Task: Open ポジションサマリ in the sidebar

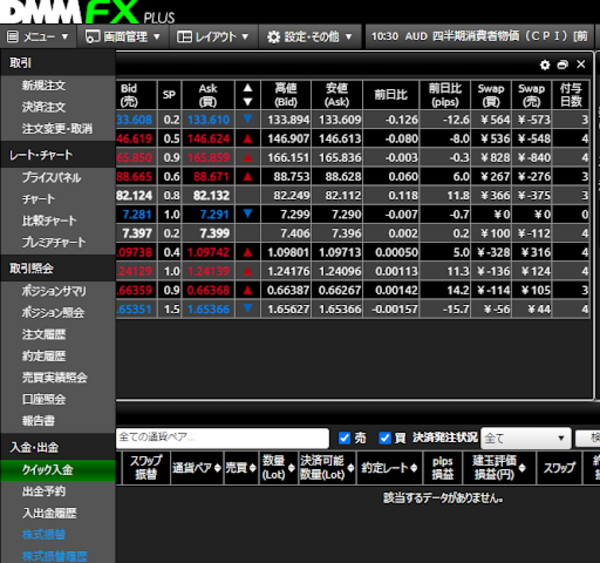Action: pos(54,291)
